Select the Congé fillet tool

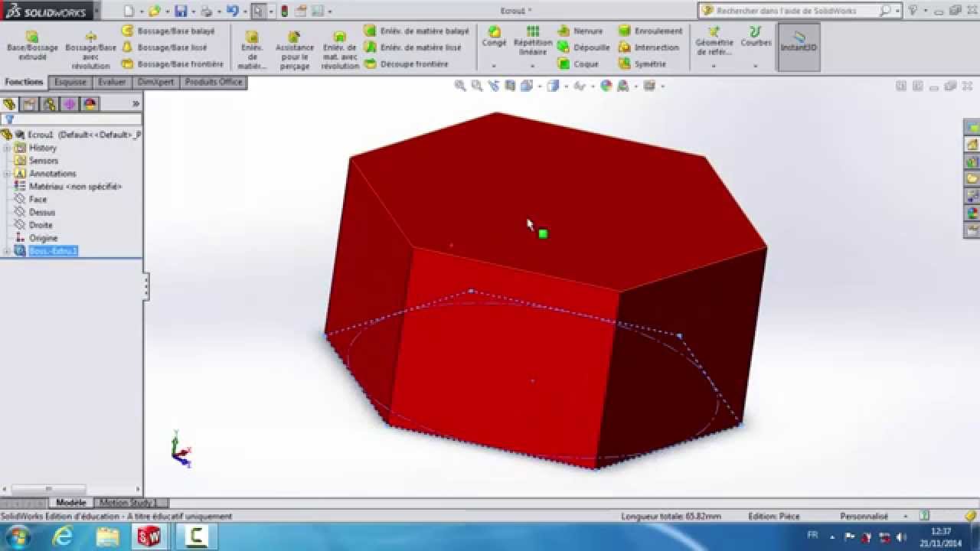tap(494, 37)
